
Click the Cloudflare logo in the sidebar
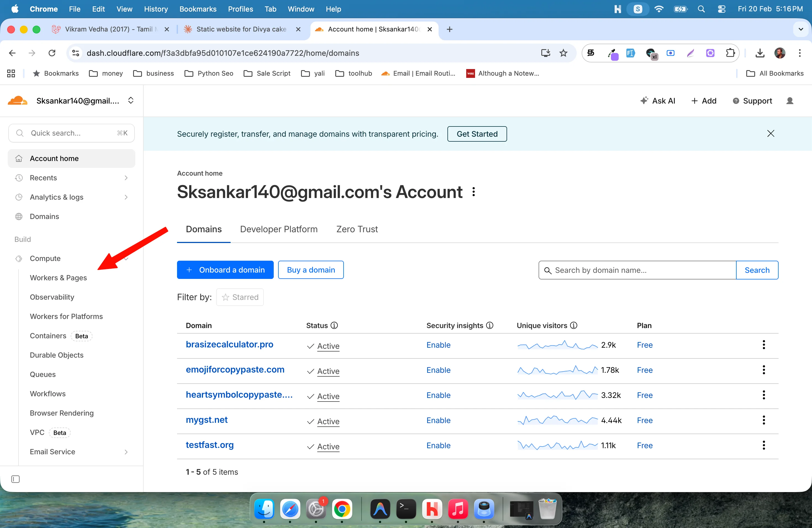[x=17, y=100]
